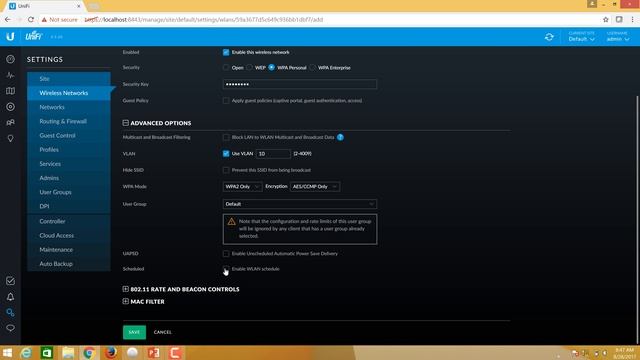
Task: Select WPA Personal radio button
Action: click(271, 67)
